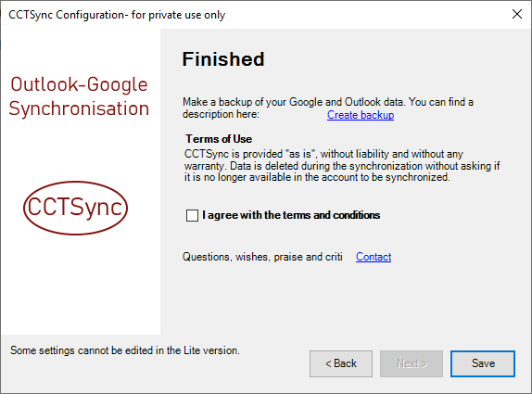
Task: Click the Outlook-Google Synchronisation title text
Action: click(79, 96)
